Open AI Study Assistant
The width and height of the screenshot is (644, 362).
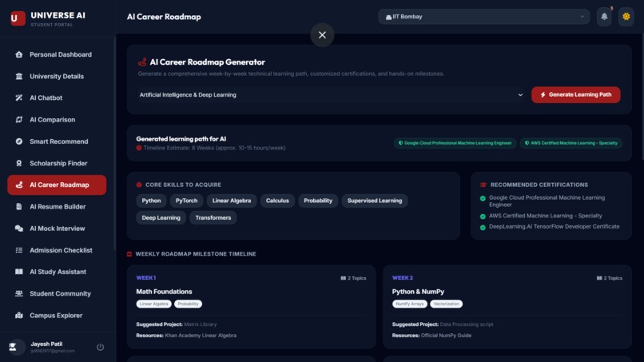(x=57, y=272)
